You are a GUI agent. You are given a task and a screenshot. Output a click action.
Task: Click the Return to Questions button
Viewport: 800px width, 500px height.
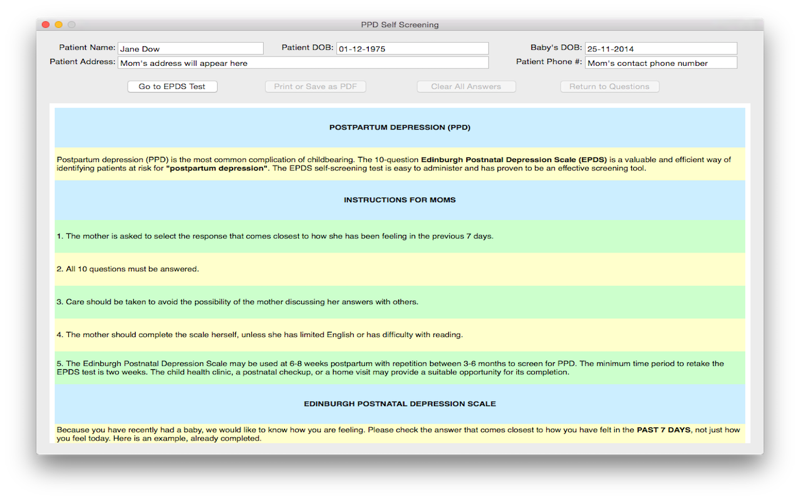pyautogui.click(x=609, y=87)
